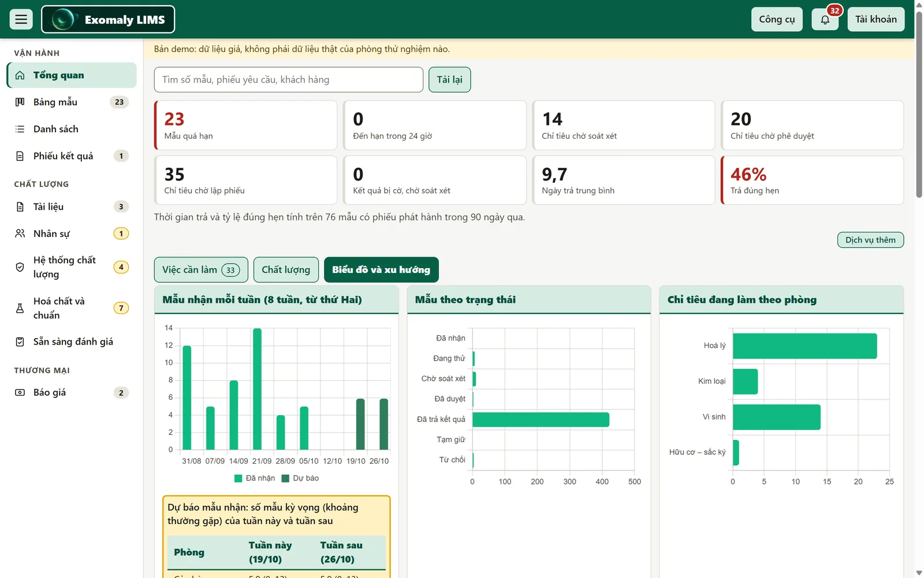Click the people icon beside Nhân sự
The width and height of the screenshot is (924, 578).
click(20, 234)
